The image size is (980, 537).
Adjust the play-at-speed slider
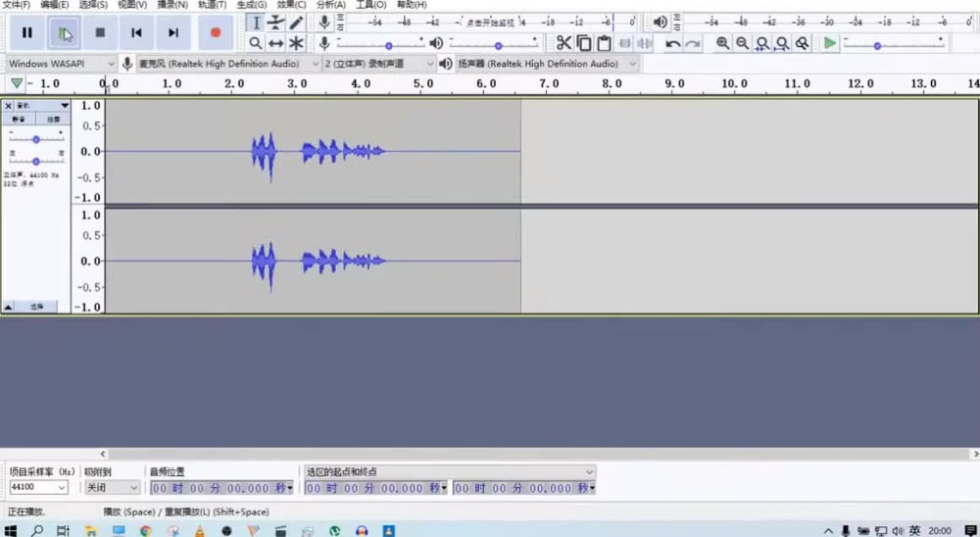894,43
